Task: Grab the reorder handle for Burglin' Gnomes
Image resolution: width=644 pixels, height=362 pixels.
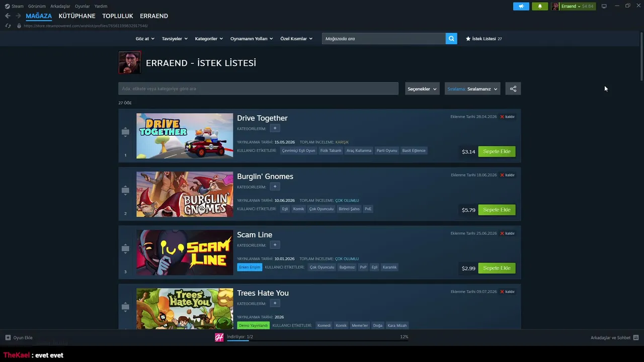Action: point(125,190)
